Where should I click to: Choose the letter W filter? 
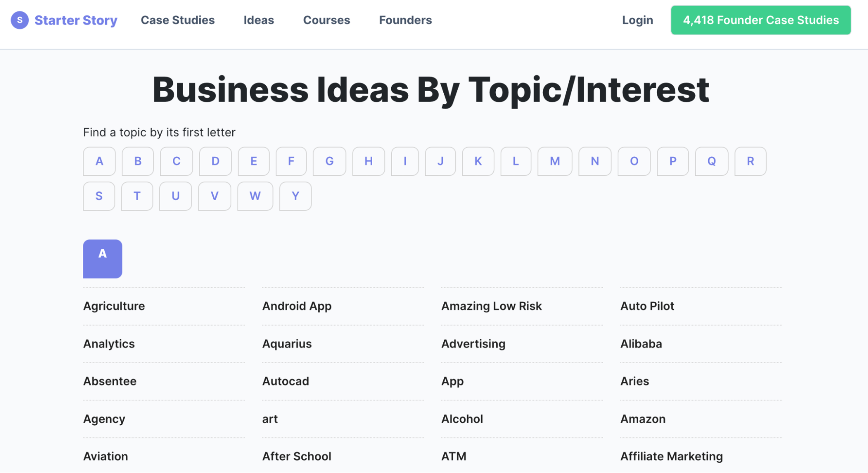tap(255, 196)
